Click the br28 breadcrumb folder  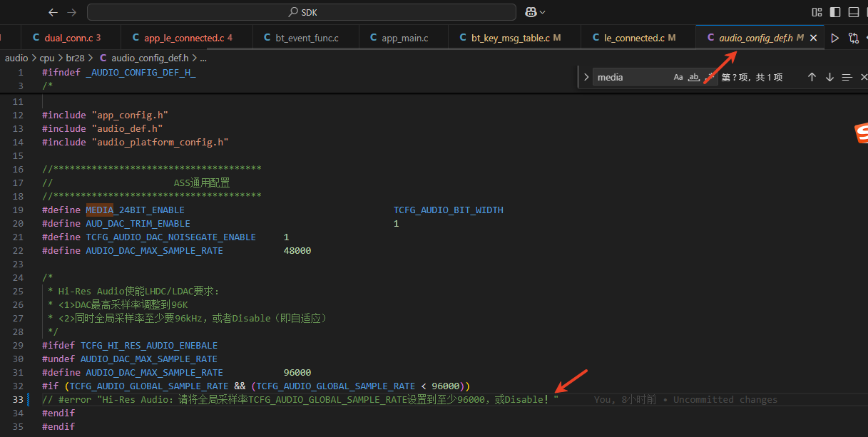tap(75, 58)
